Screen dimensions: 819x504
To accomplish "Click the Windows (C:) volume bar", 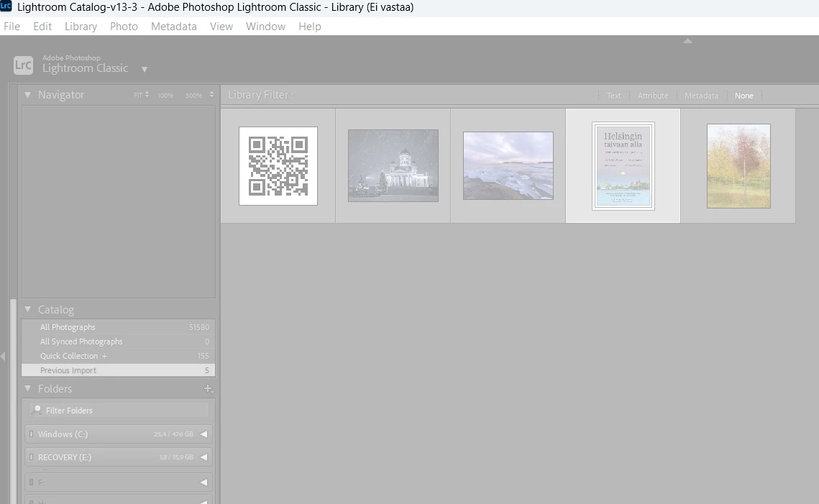I will click(119, 434).
